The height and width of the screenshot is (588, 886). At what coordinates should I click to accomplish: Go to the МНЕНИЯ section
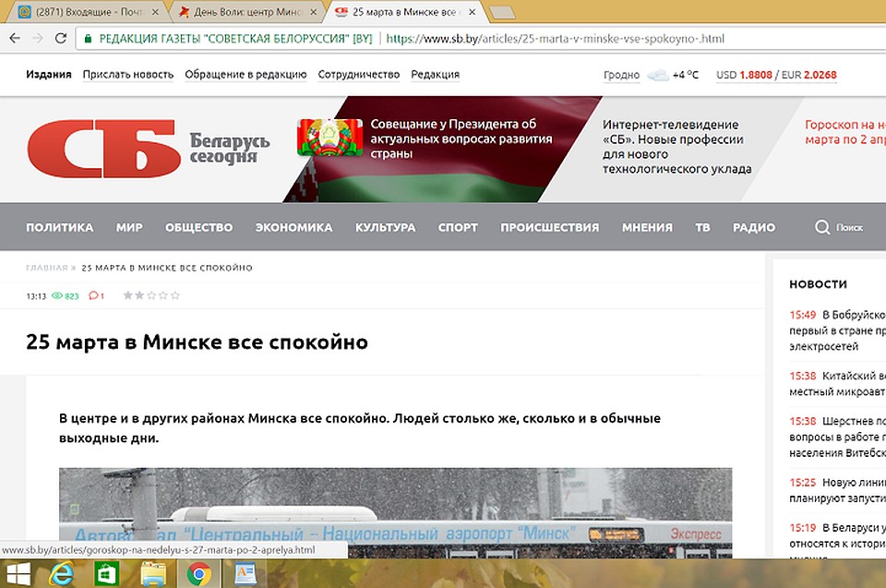click(648, 227)
